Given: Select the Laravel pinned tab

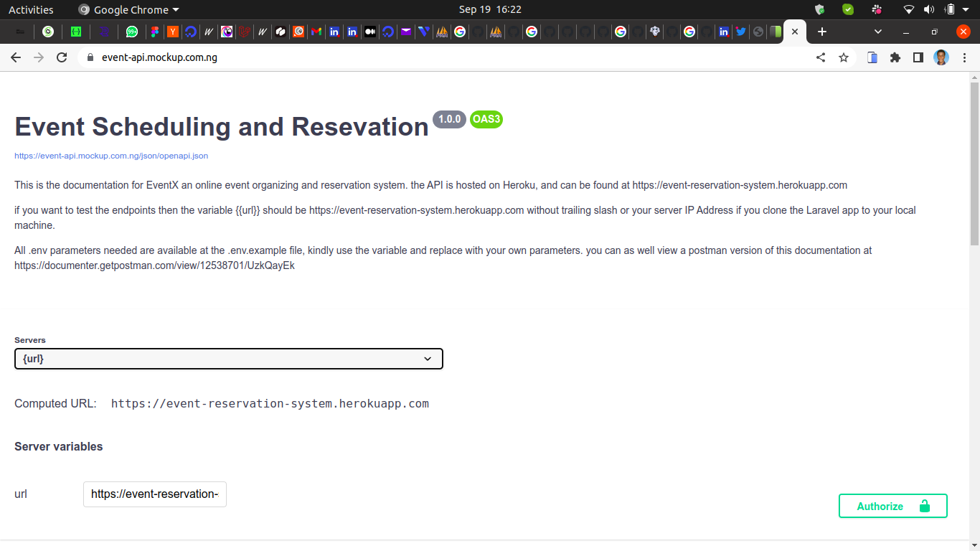Looking at the screenshot, I should [244, 32].
